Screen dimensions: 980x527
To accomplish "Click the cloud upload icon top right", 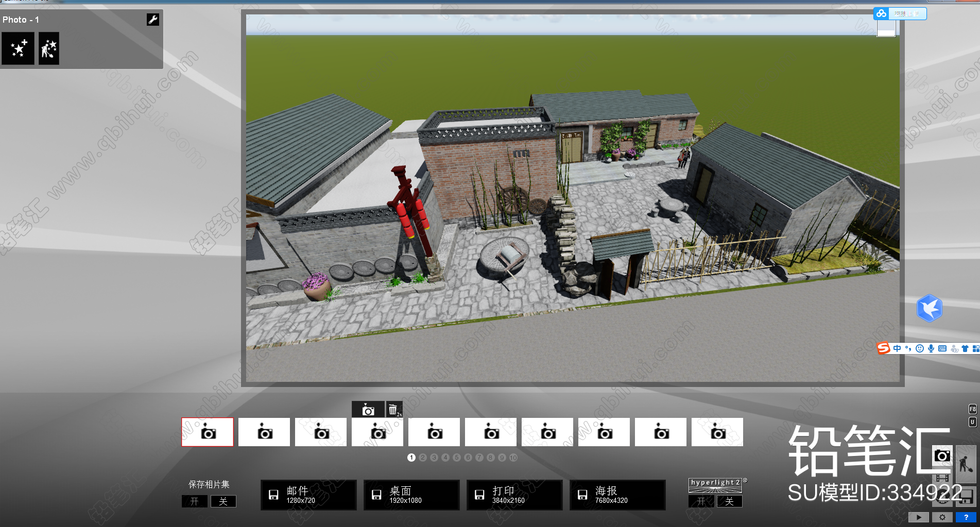I will pos(881,13).
